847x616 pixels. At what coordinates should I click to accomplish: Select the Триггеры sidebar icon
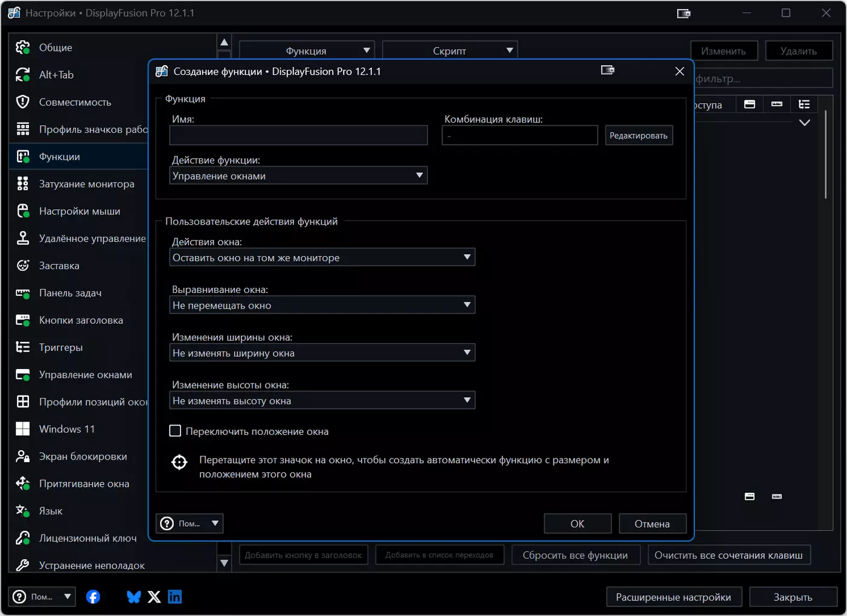[x=23, y=347]
